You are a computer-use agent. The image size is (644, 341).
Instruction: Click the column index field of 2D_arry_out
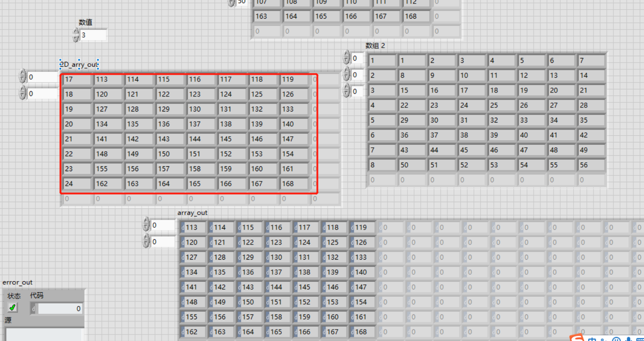(x=43, y=94)
